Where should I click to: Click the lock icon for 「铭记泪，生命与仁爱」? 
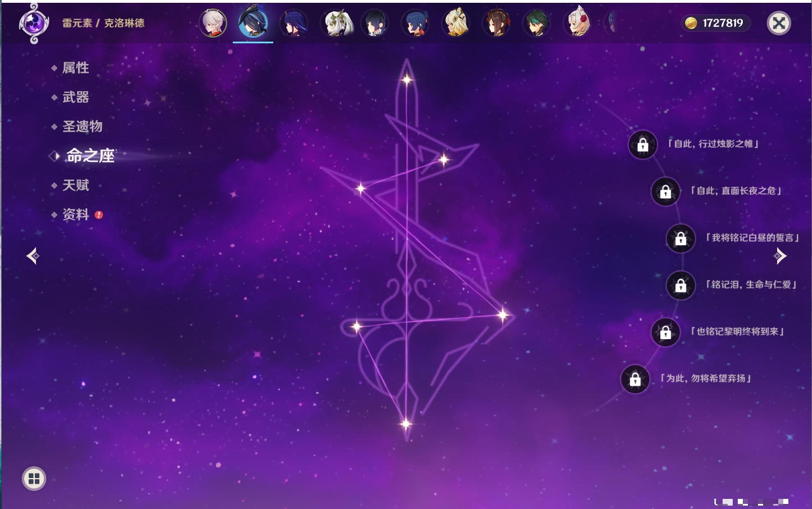point(680,286)
